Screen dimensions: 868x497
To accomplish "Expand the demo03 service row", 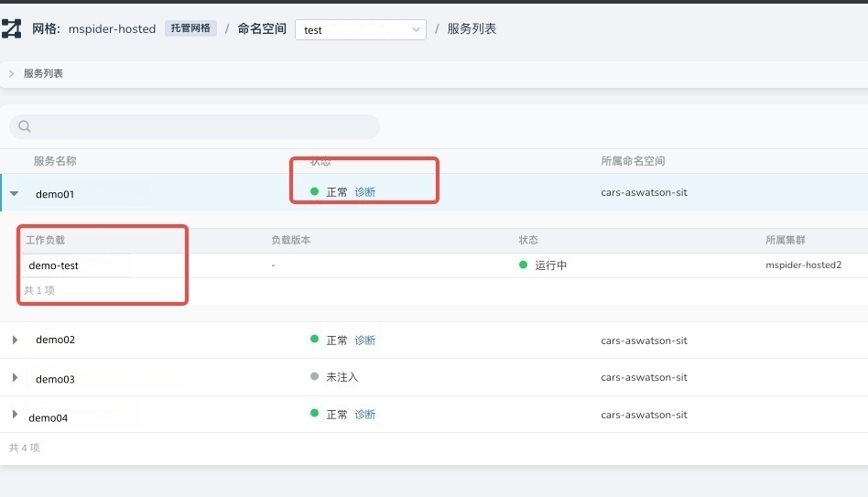I will pyautogui.click(x=15, y=378).
